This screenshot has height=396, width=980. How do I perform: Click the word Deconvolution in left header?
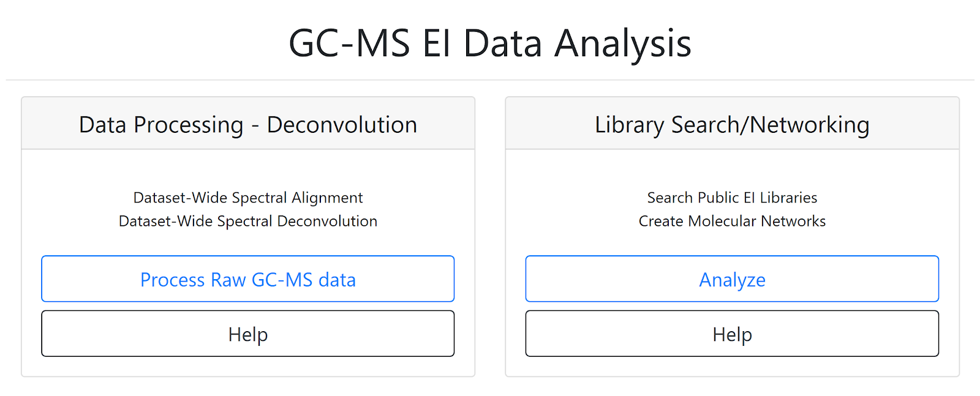342,124
